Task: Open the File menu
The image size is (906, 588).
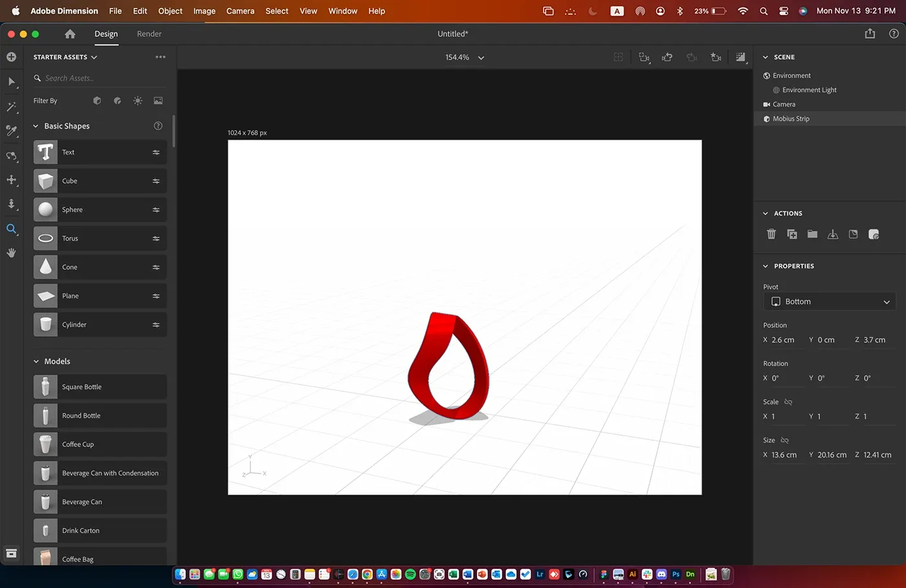Action: pos(115,11)
